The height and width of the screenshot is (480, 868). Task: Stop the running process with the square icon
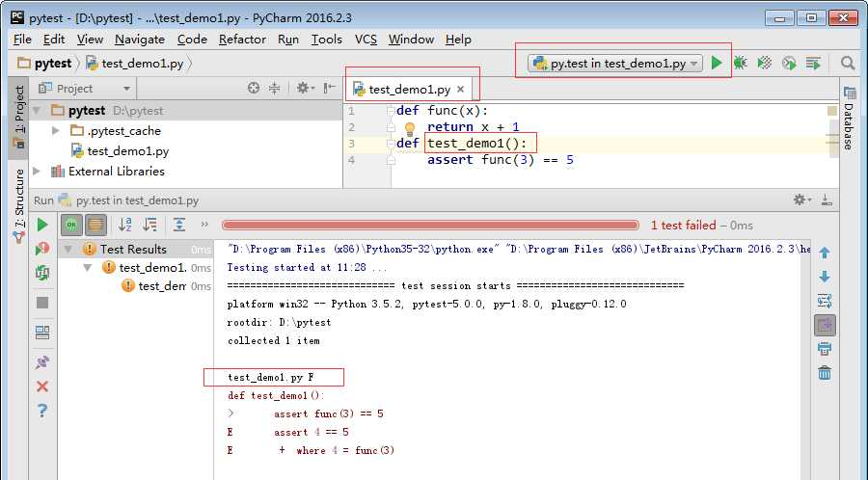coord(42,303)
